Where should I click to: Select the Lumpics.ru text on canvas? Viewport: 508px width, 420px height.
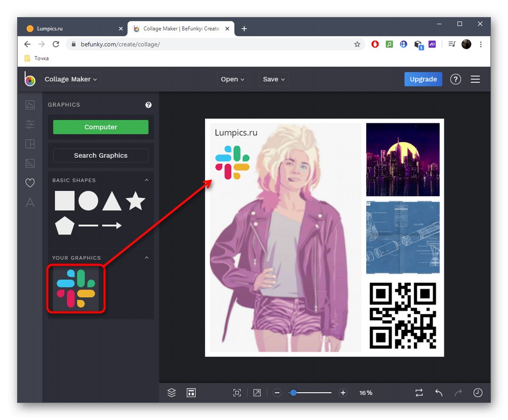[x=236, y=133]
